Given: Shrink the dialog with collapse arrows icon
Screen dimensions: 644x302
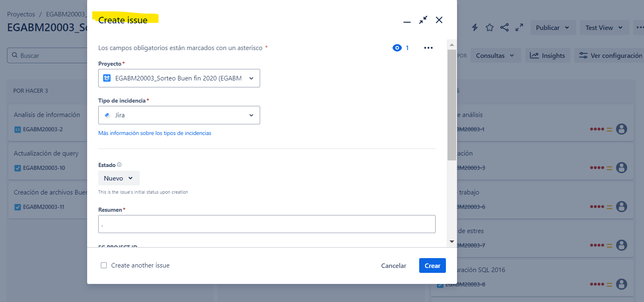Looking at the screenshot, I should 423,20.
